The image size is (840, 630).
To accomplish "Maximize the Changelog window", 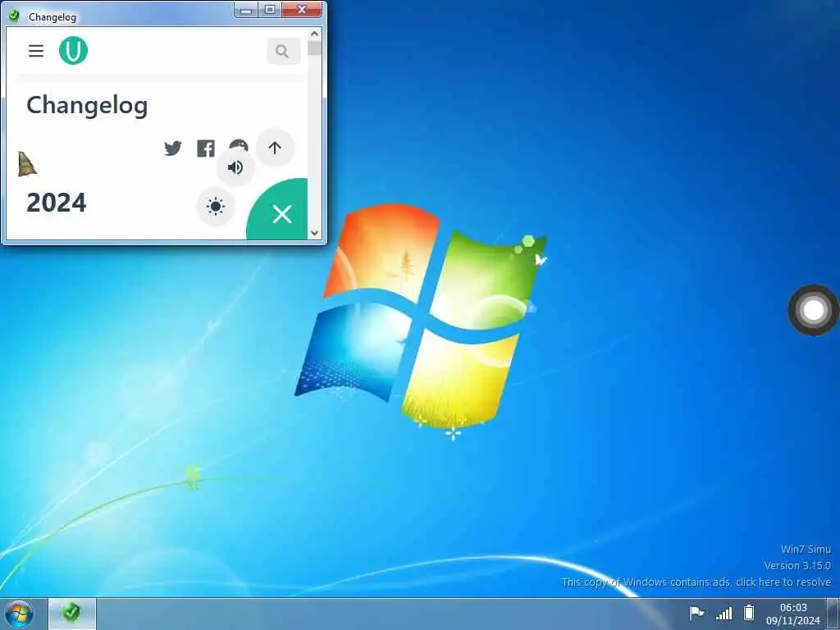I will 270,10.
